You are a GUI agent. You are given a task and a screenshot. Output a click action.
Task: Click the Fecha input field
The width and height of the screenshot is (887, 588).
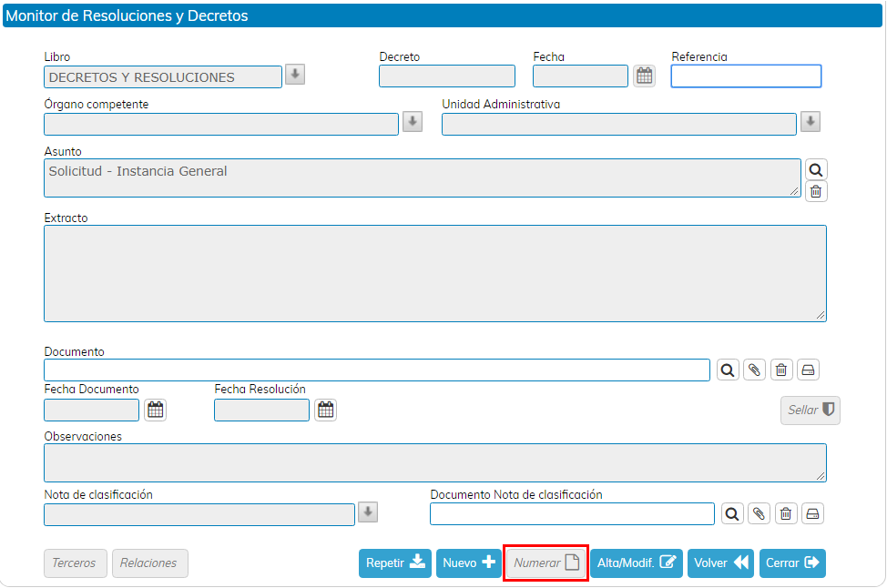coord(580,76)
